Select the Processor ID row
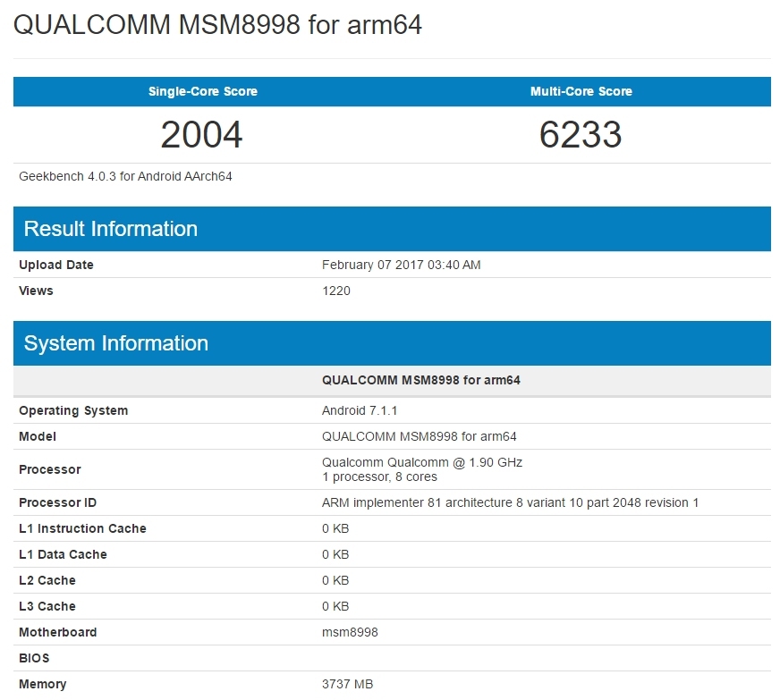This screenshot has width=780, height=700. [57, 502]
